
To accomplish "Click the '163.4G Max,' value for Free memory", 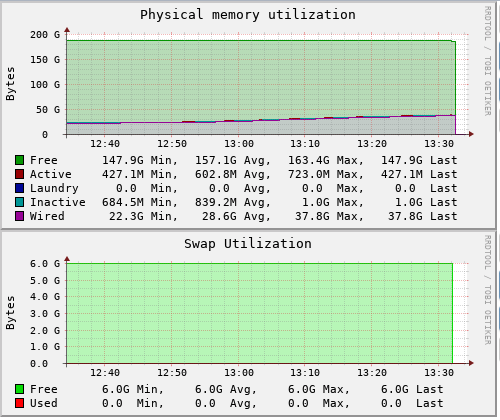I will (326, 160).
